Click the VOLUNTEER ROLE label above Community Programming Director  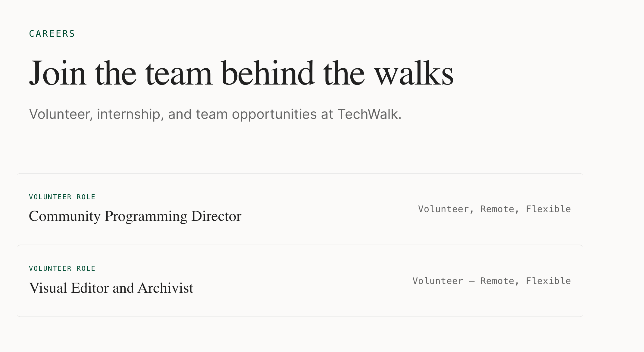(62, 197)
